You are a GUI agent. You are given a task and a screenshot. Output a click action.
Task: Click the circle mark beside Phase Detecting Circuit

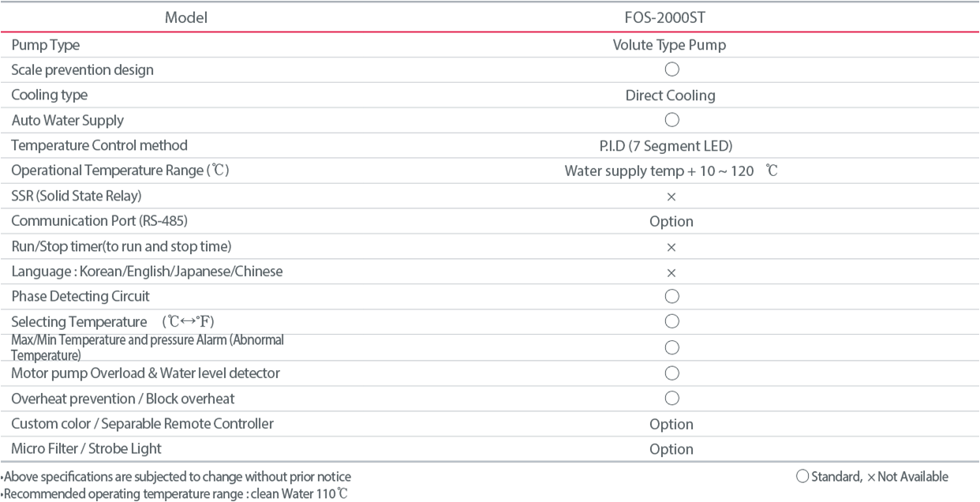pos(671,297)
